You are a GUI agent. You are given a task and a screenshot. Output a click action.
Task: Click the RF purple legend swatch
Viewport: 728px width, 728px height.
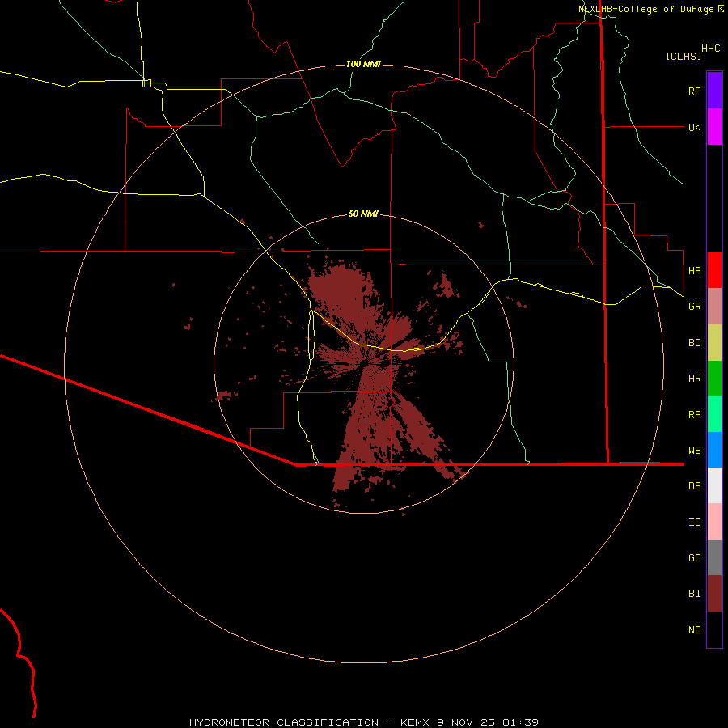[x=714, y=91]
